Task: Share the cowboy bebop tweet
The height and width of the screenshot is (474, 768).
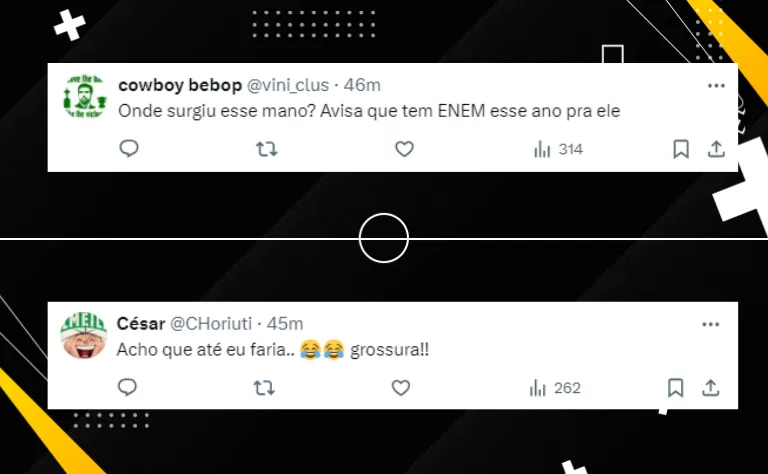Action: 716,149
